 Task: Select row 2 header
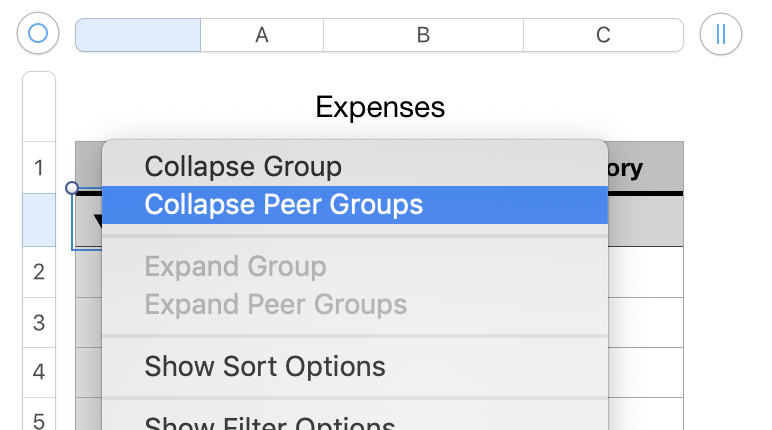click(39, 271)
